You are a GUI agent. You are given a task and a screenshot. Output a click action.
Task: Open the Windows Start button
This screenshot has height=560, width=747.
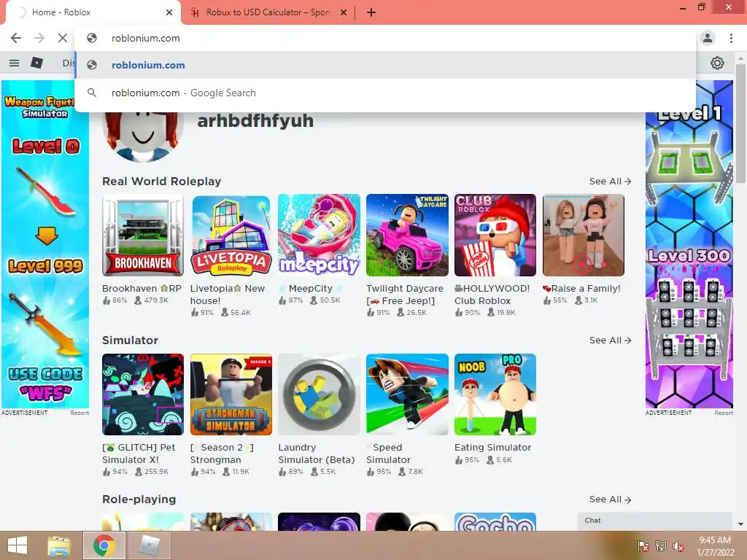click(x=18, y=545)
